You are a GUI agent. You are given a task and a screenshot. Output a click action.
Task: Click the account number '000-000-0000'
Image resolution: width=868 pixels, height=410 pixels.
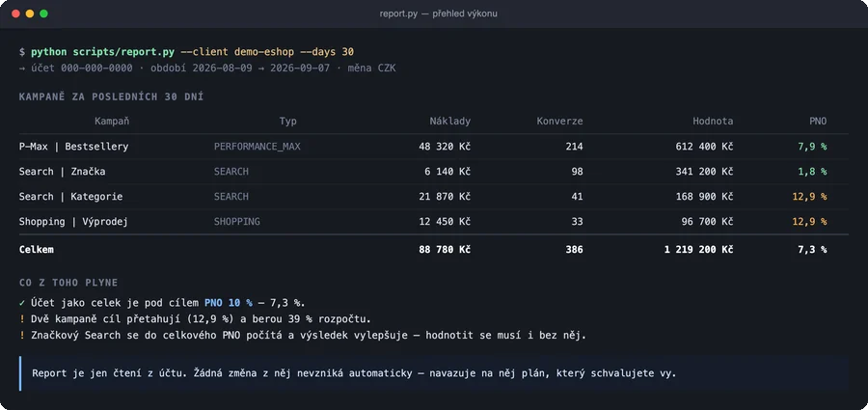click(96, 68)
